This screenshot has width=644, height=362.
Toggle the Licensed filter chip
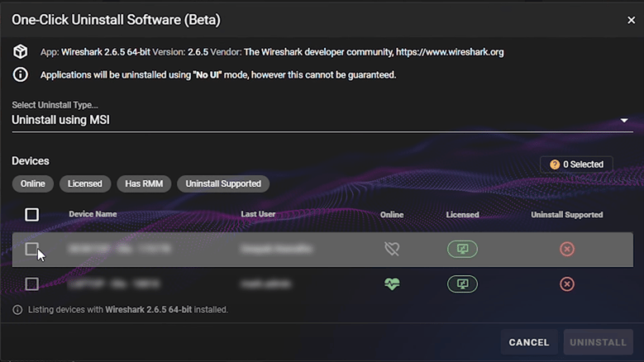point(85,183)
